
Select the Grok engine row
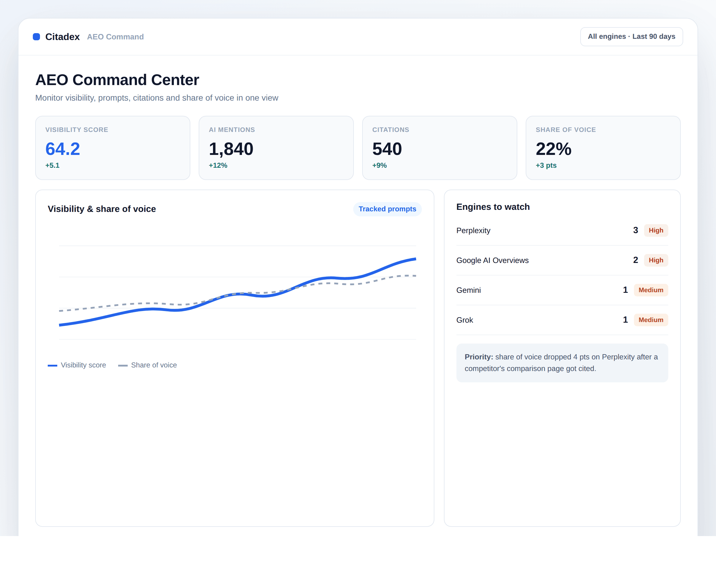(562, 320)
